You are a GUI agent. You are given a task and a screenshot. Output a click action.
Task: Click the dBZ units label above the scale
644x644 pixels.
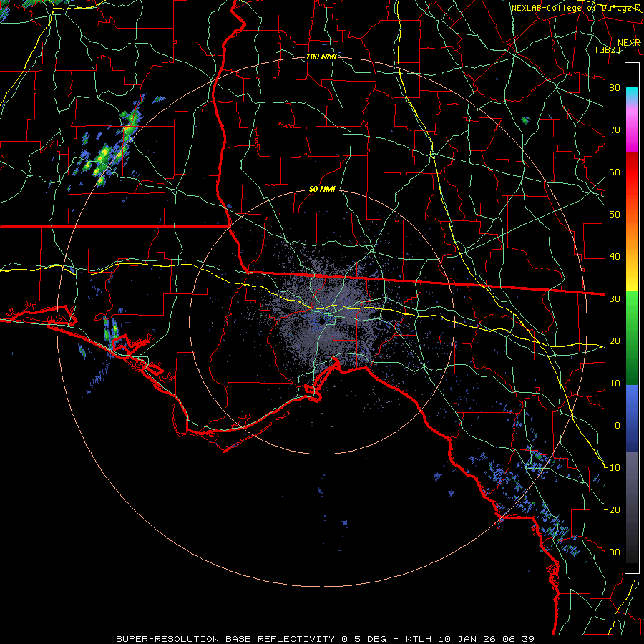tap(608, 49)
